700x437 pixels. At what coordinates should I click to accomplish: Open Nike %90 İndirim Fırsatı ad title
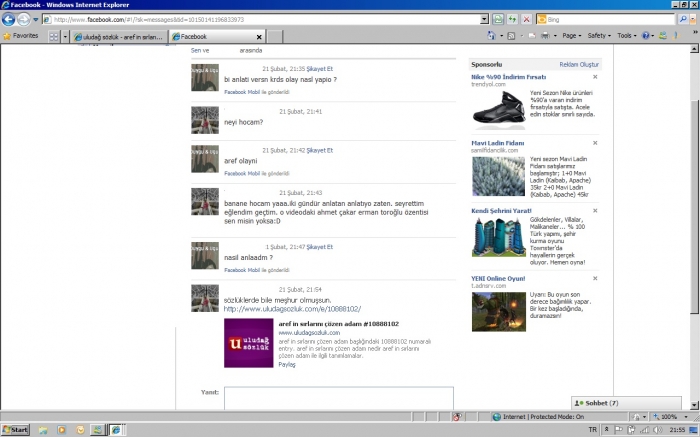pos(508,77)
